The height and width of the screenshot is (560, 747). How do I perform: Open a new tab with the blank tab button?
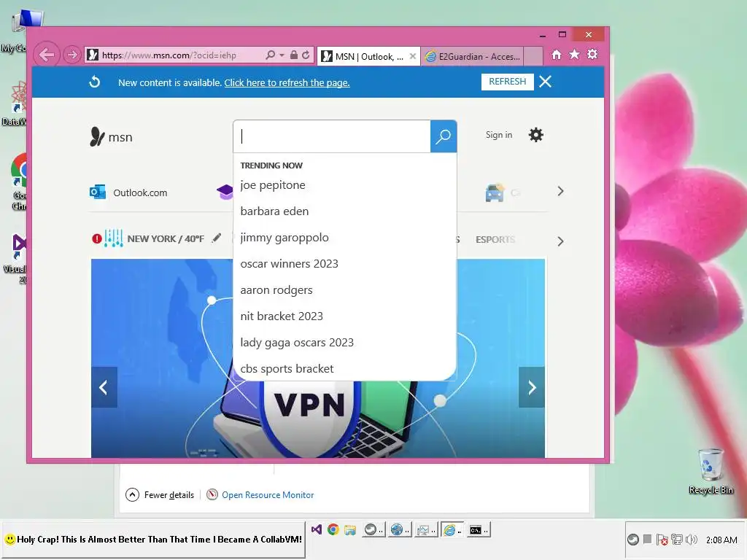click(x=533, y=56)
